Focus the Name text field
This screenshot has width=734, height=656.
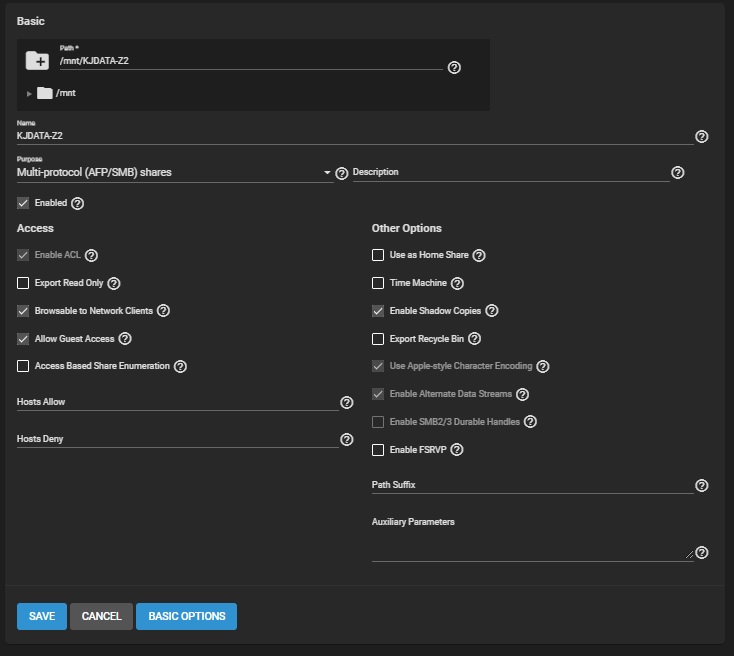pyautogui.click(x=355, y=136)
